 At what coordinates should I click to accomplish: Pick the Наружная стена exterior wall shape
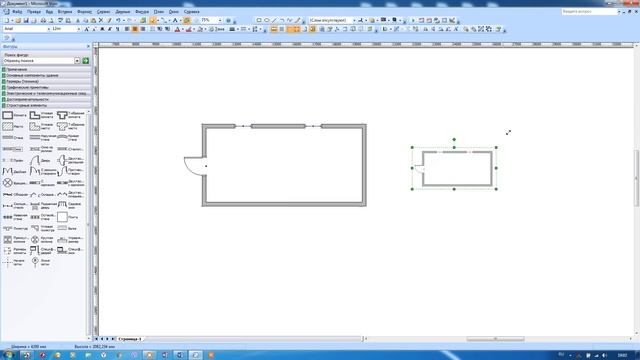(42, 138)
